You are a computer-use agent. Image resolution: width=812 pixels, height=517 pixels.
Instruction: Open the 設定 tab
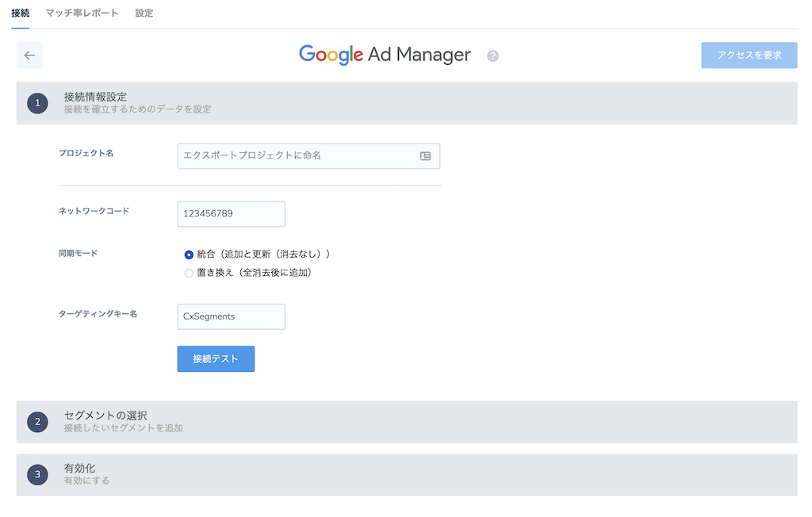click(x=144, y=13)
